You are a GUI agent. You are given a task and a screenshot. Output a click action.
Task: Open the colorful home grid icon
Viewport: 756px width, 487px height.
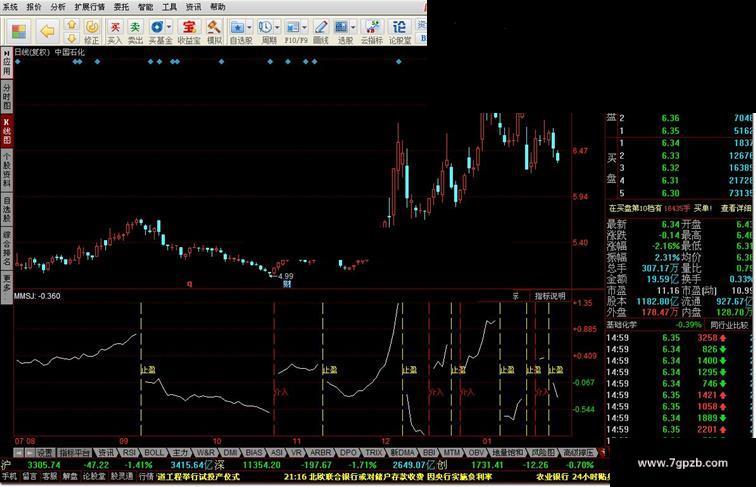pyautogui.click(x=19, y=32)
